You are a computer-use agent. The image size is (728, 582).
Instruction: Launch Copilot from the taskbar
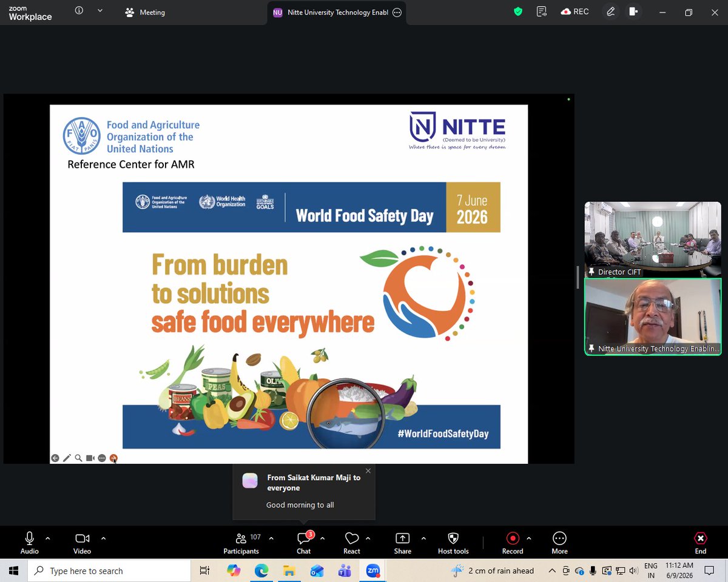point(233,570)
